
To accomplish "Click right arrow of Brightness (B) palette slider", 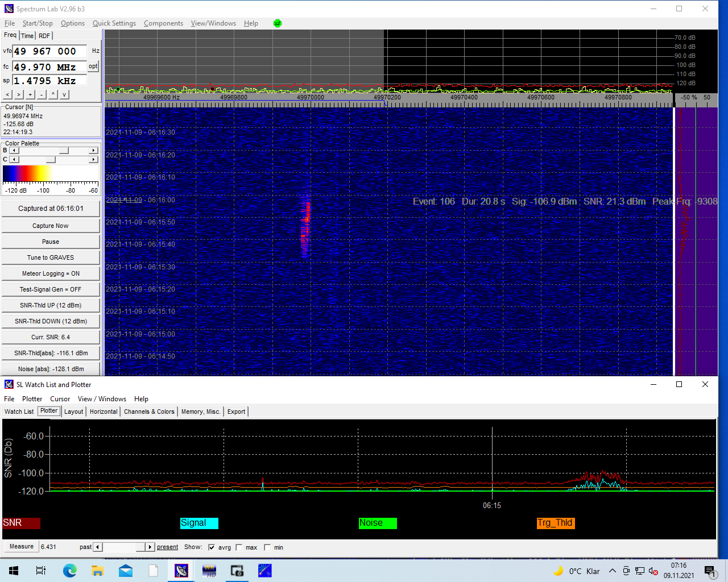I will pyautogui.click(x=94, y=151).
